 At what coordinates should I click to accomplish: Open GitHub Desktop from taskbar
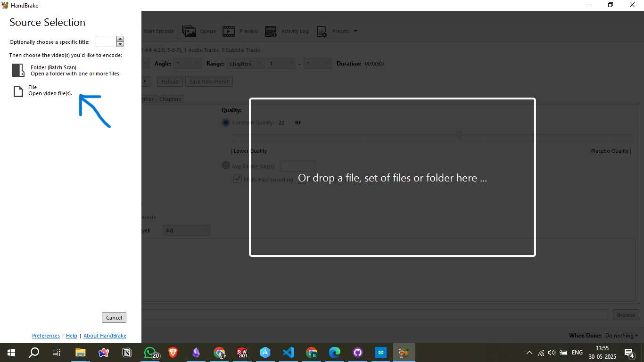click(358, 353)
